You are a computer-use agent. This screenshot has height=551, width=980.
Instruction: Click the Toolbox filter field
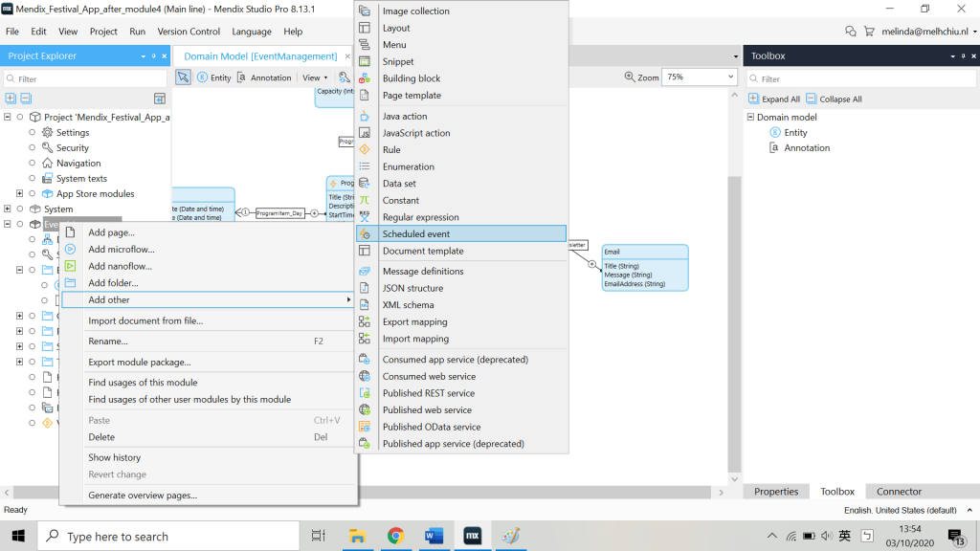tap(862, 78)
